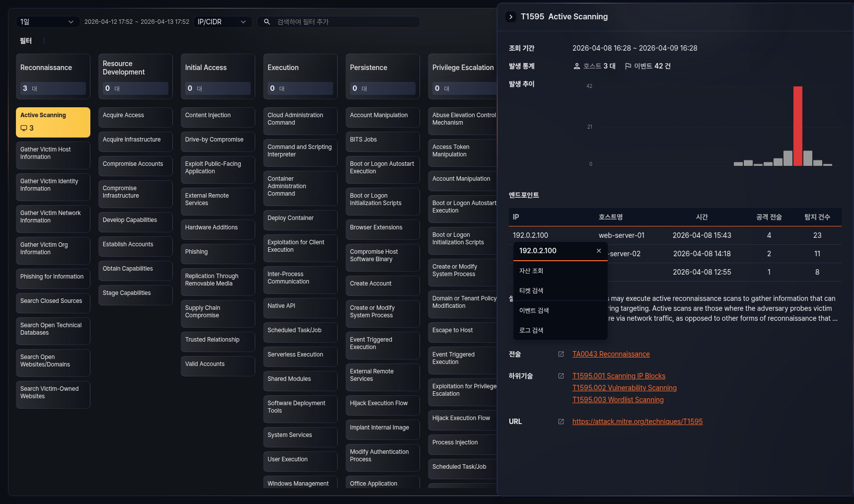The image size is (854, 504).
Task: Open the TA0043 Reconnaissance link
Action: coord(611,354)
